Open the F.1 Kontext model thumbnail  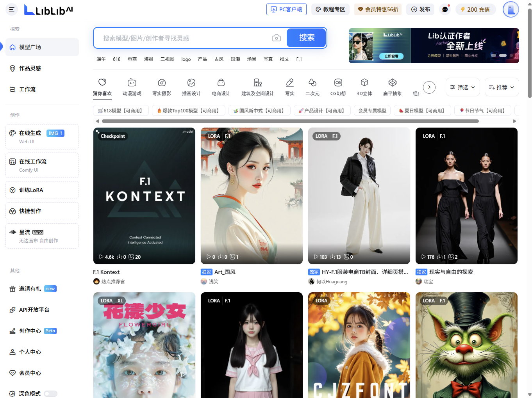click(144, 196)
